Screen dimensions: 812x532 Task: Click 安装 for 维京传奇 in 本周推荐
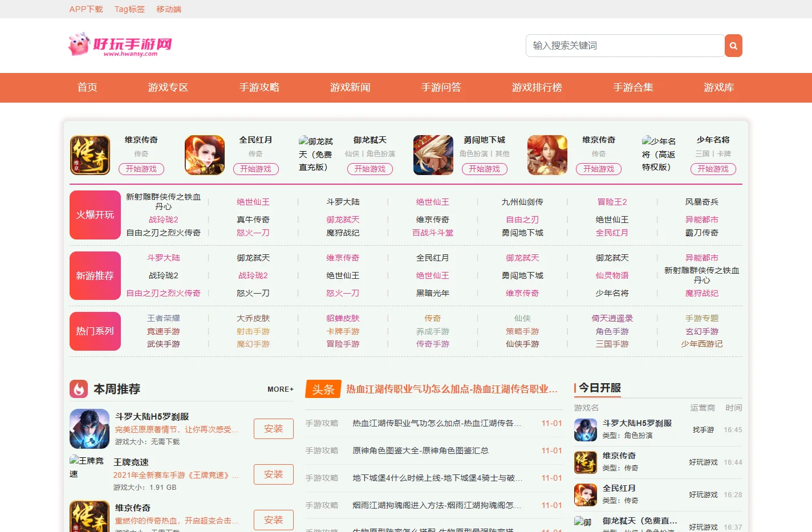tap(274, 520)
